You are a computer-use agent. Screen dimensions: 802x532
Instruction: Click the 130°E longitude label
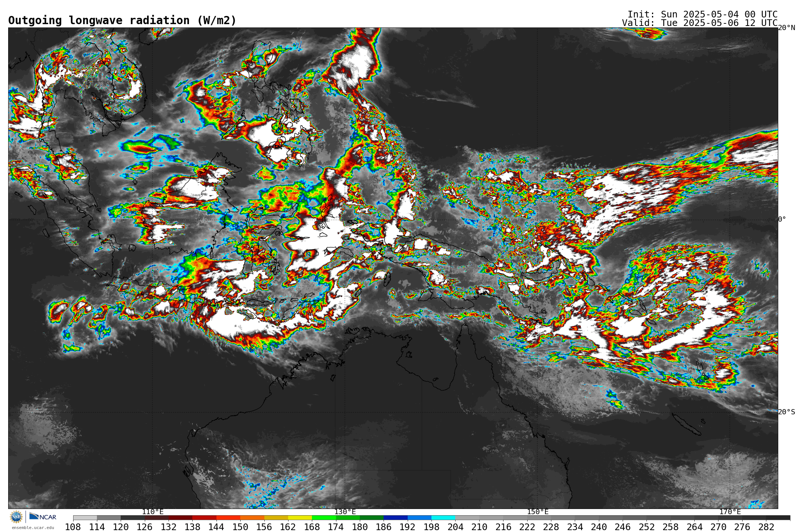[345, 512]
